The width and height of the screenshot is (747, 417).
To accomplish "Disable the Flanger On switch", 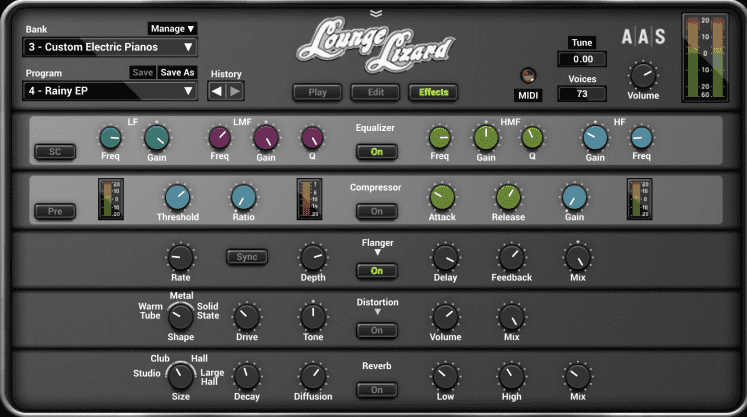I will tap(377, 271).
